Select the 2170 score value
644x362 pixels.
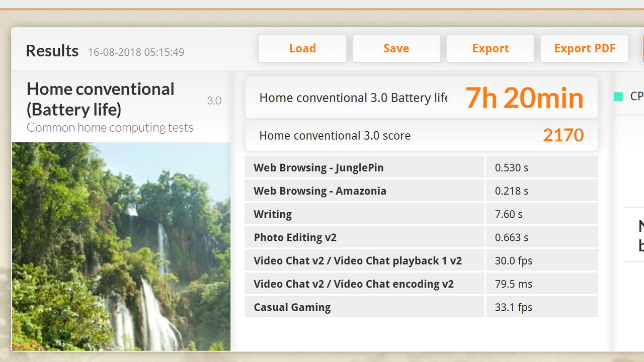pos(563,135)
